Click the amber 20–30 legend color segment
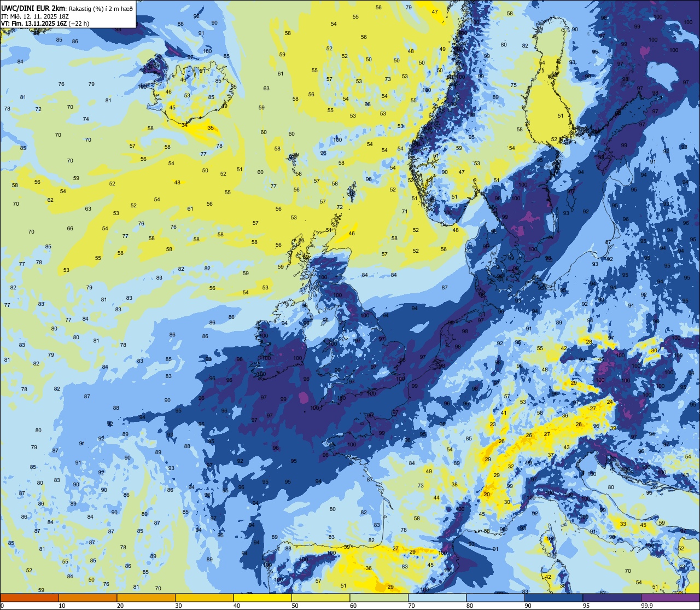The height and width of the screenshot is (610, 700). [x=146, y=597]
